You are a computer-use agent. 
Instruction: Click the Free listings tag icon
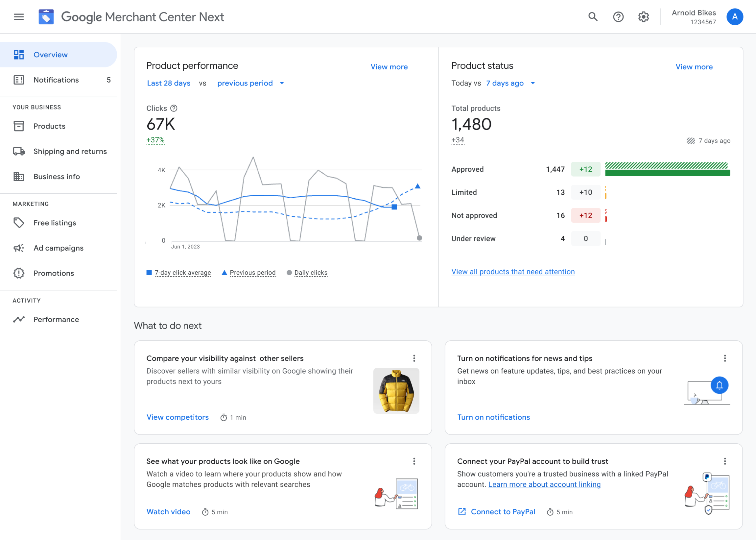pos(19,223)
